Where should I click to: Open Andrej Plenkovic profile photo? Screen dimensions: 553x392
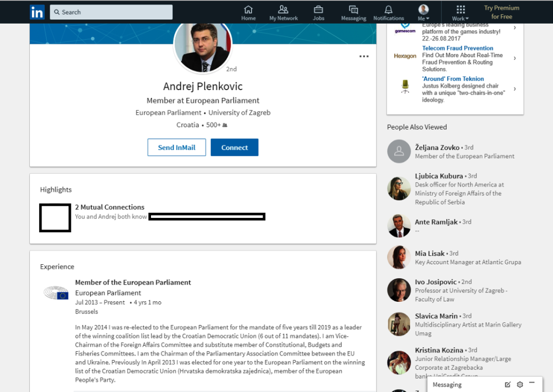[203, 46]
